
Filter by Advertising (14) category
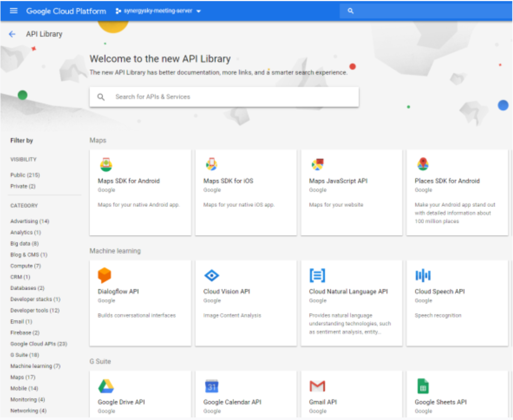coord(30,221)
